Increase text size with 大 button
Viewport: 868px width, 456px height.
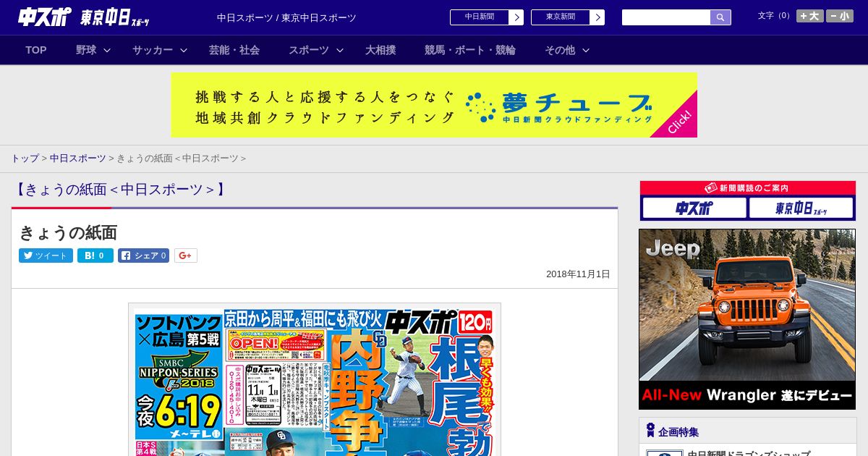(810, 16)
